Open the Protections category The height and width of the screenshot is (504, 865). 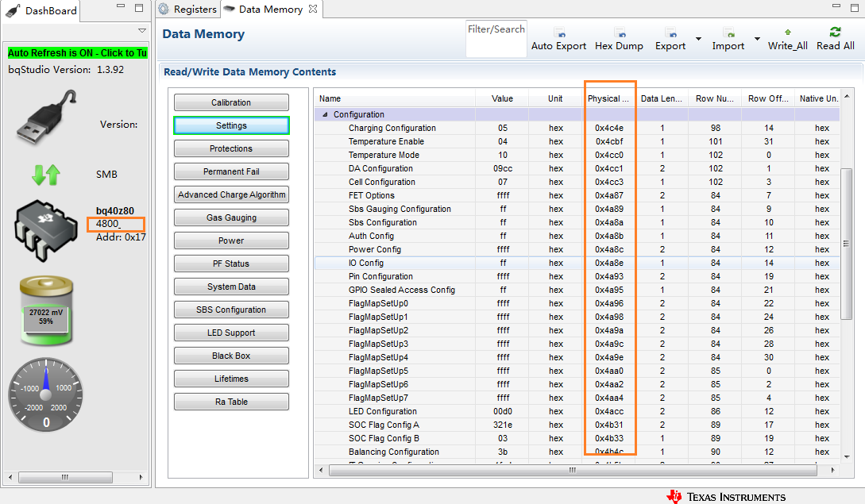pyautogui.click(x=231, y=149)
